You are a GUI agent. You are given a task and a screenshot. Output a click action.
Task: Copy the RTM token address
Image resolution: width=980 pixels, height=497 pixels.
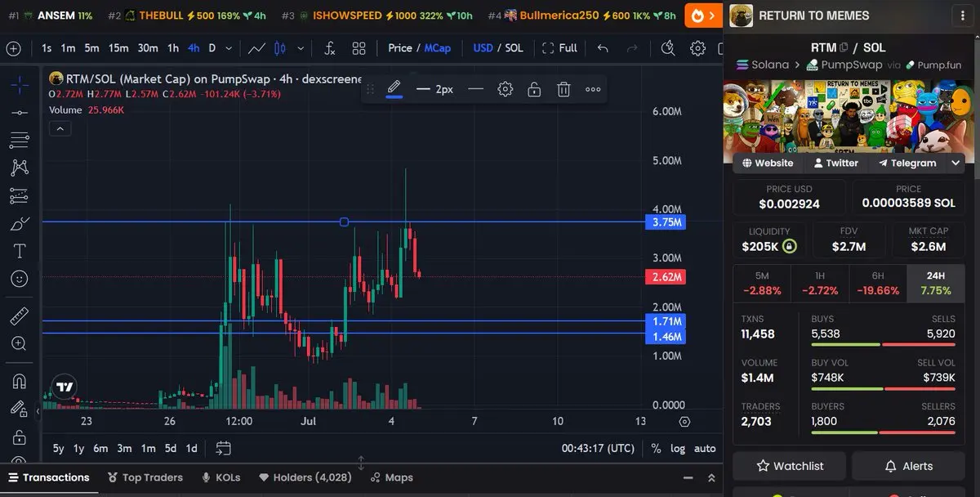(844, 47)
